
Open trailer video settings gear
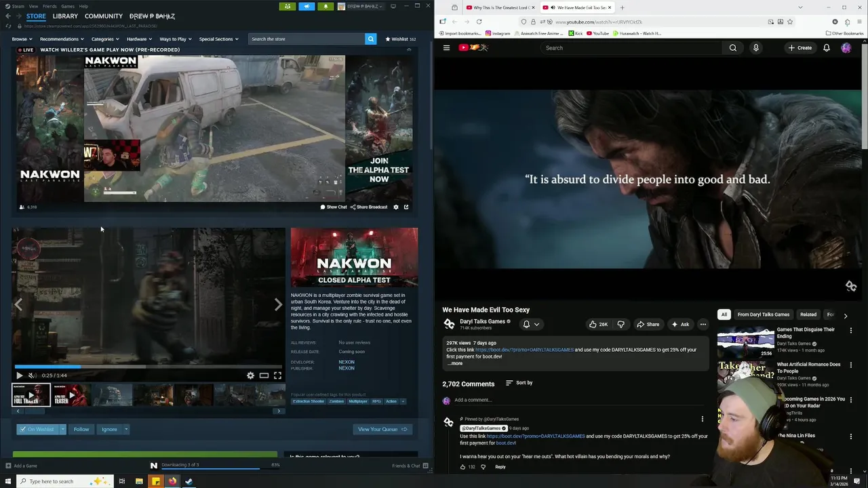click(250, 375)
